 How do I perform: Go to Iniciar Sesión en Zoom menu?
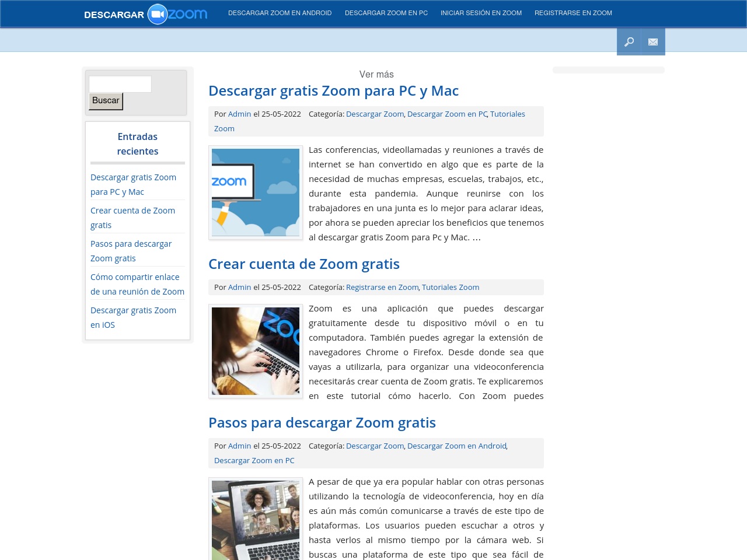[481, 13]
